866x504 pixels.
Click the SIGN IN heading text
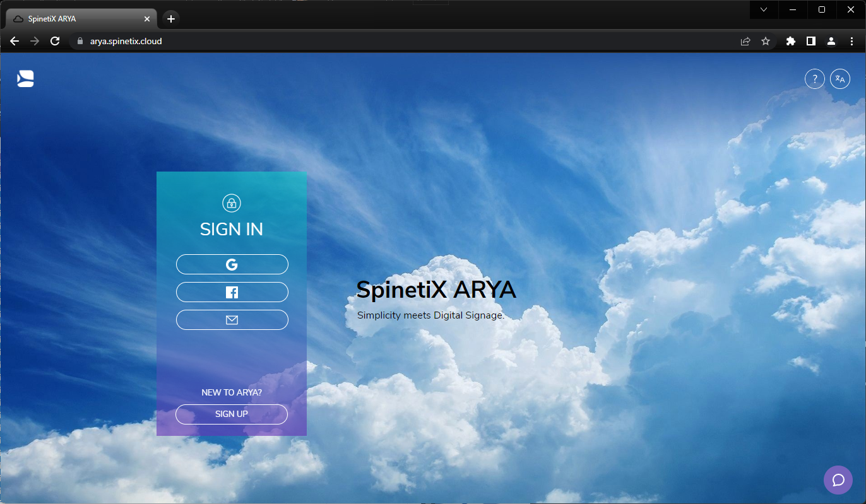coord(232,230)
